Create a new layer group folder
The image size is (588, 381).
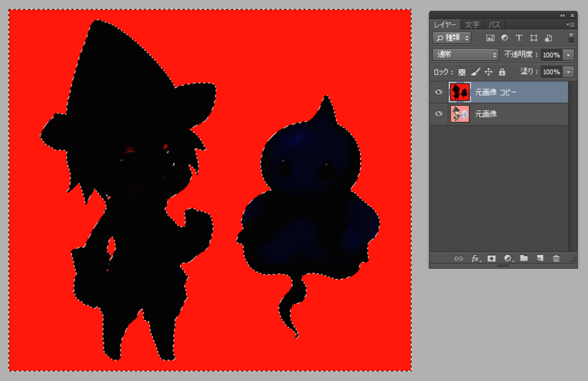[x=524, y=258]
